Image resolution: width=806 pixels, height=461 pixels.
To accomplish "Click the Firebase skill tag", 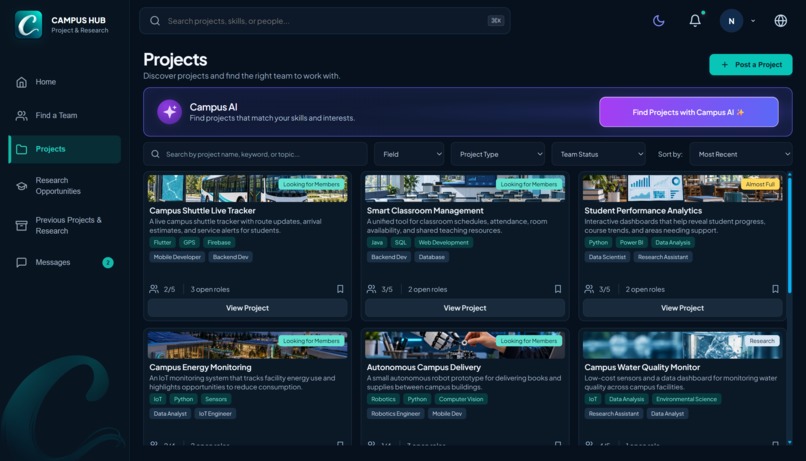I will pos(219,243).
